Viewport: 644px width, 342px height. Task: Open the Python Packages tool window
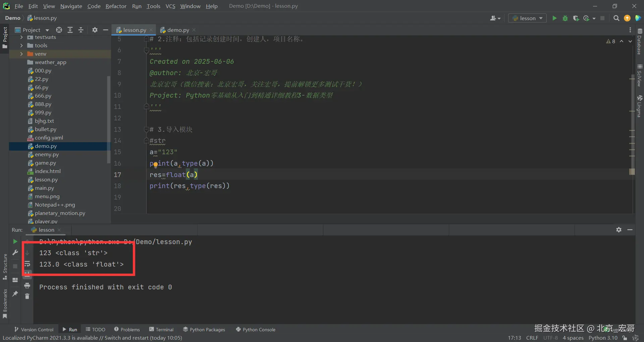[x=204, y=329]
